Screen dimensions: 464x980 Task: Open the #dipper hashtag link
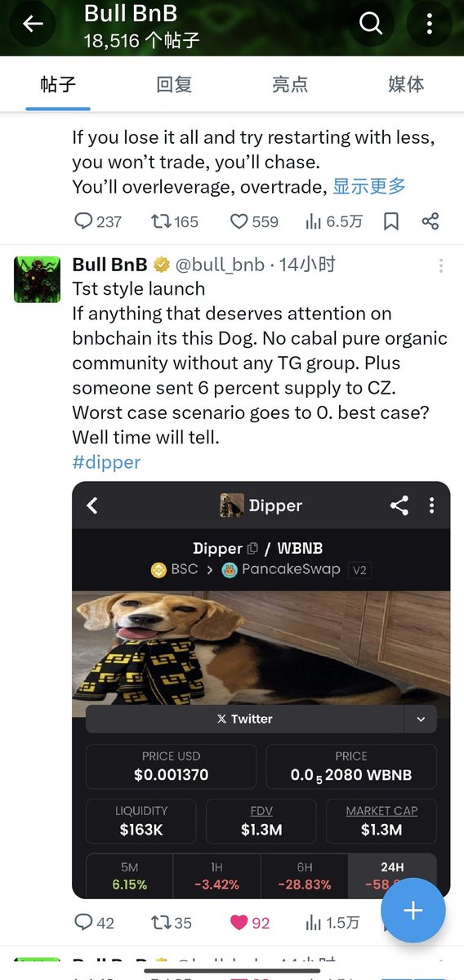pyautogui.click(x=106, y=462)
